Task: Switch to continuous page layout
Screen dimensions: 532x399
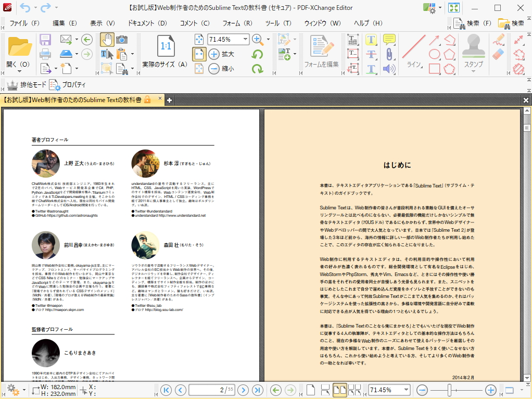Action: click(325, 390)
